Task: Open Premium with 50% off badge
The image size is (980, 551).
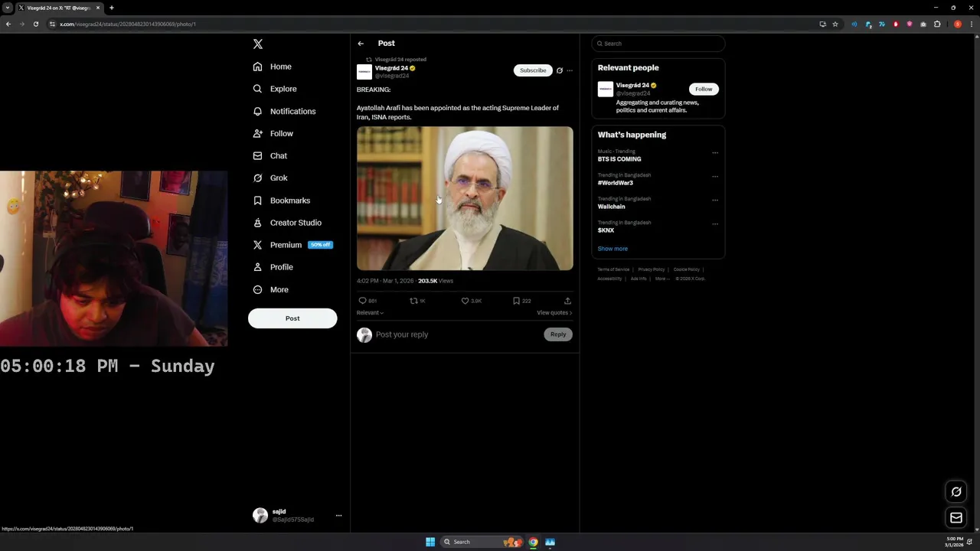Action: tap(292, 245)
